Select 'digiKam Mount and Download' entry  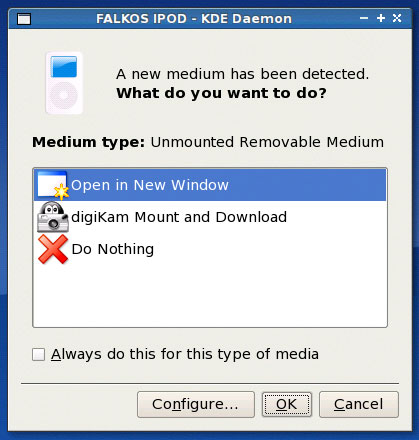pos(210,217)
